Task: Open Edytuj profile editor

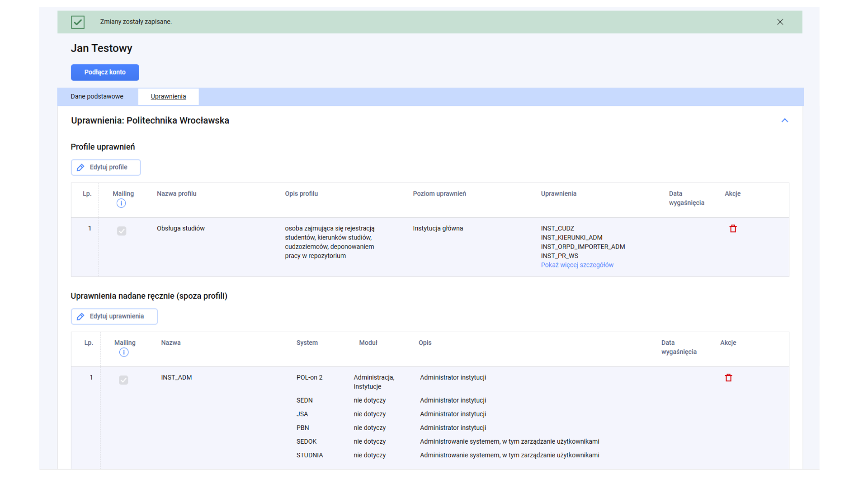Action: coord(108,168)
